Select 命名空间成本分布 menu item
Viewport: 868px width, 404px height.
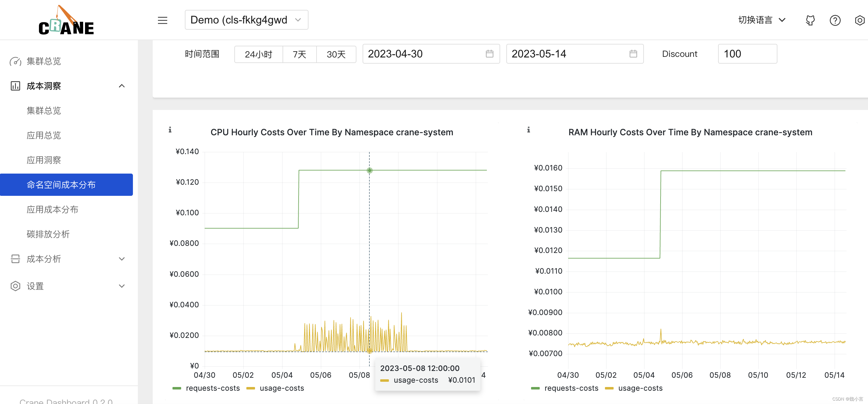click(66, 184)
